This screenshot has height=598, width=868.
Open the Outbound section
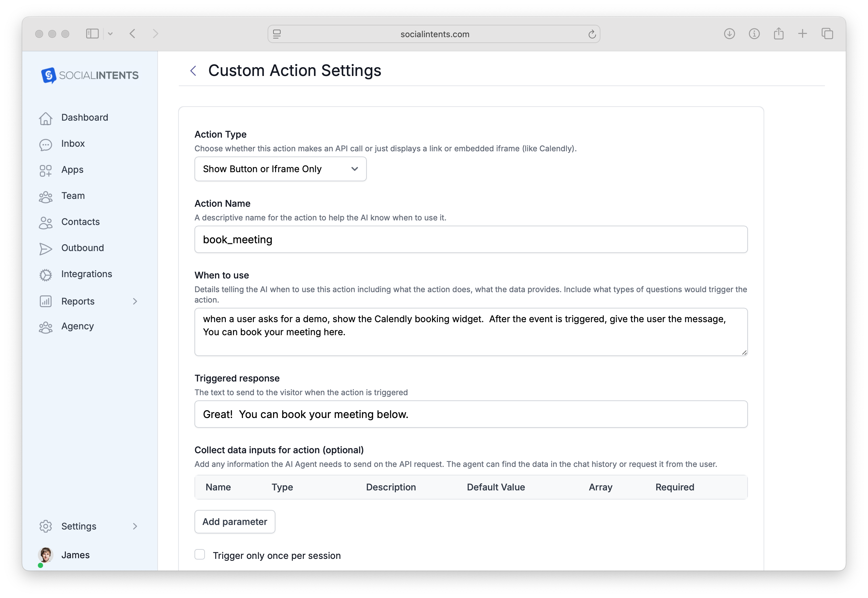pyautogui.click(x=82, y=248)
